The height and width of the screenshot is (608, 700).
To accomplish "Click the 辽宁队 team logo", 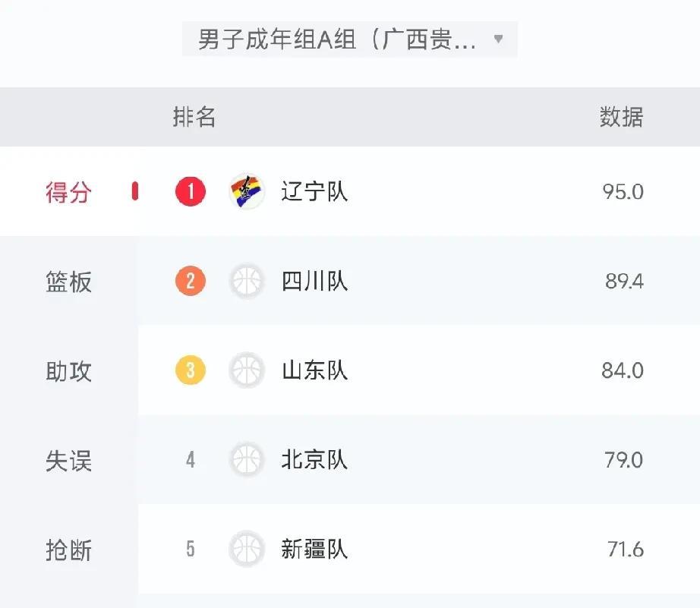I will (x=247, y=191).
